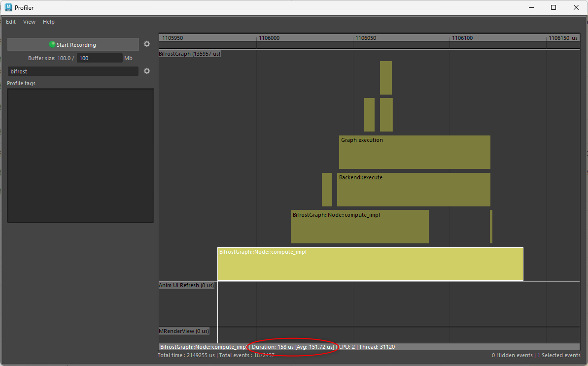Image resolution: width=588 pixels, height=366 pixels.
Task: Click the 1105950 timeline ruler mark
Action: tap(173, 38)
